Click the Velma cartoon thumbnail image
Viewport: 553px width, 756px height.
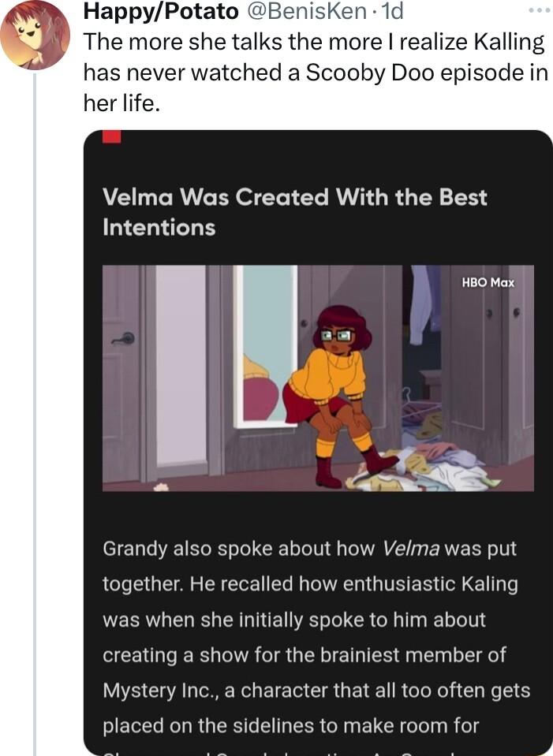click(316, 378)
